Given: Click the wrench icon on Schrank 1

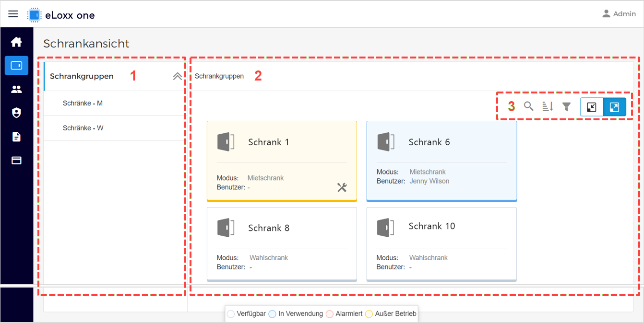Looking at the screenshot, I should [x=342, y=187].
